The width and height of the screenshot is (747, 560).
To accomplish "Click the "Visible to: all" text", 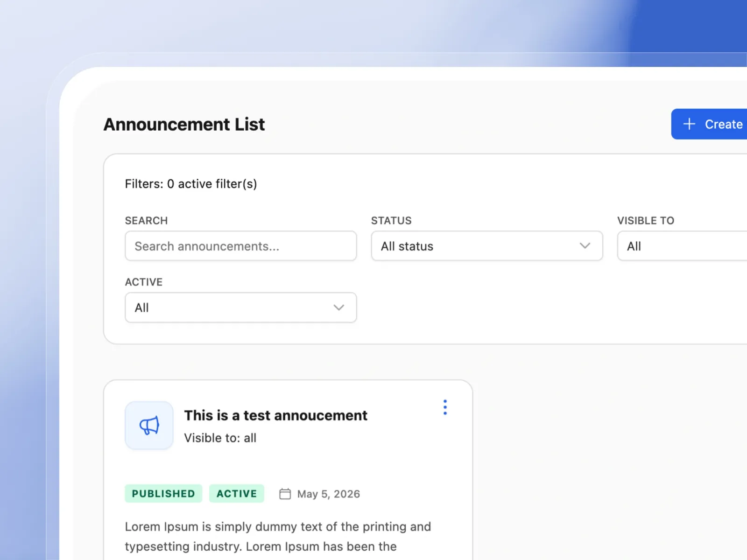I will click(220, 438).
